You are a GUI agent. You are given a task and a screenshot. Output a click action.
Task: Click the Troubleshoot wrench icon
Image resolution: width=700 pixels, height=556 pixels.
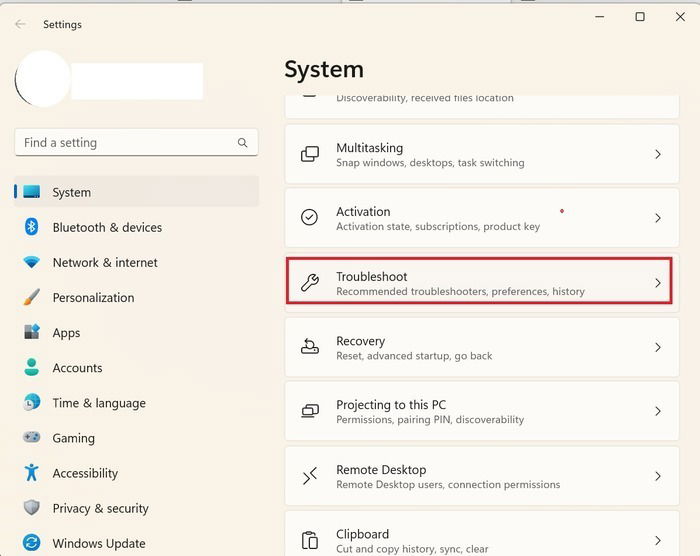pyautogui.click(x=310, y=282)
